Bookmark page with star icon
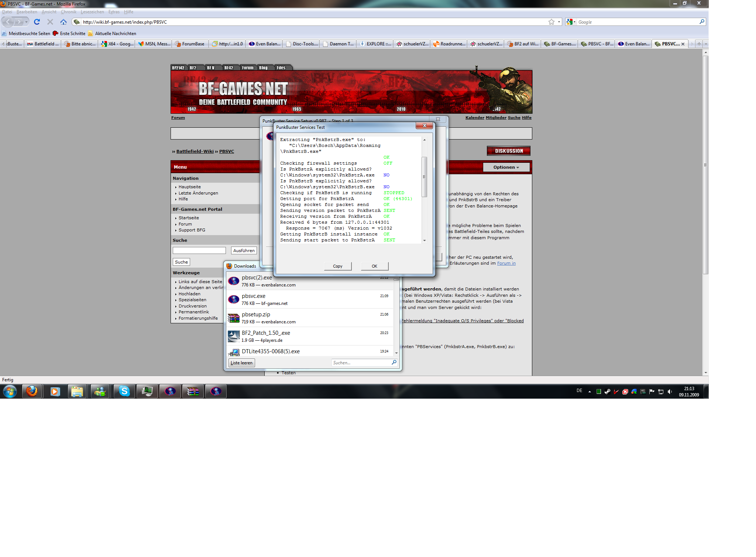756x557 pixels. pyautogui.click(x=551, y=22)
